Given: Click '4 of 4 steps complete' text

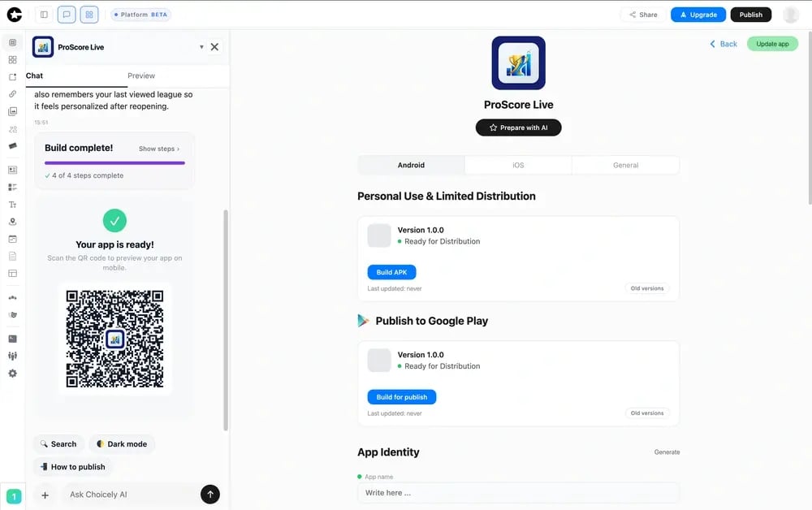Looking at the screenshot, I should click(x=88, y=175).
